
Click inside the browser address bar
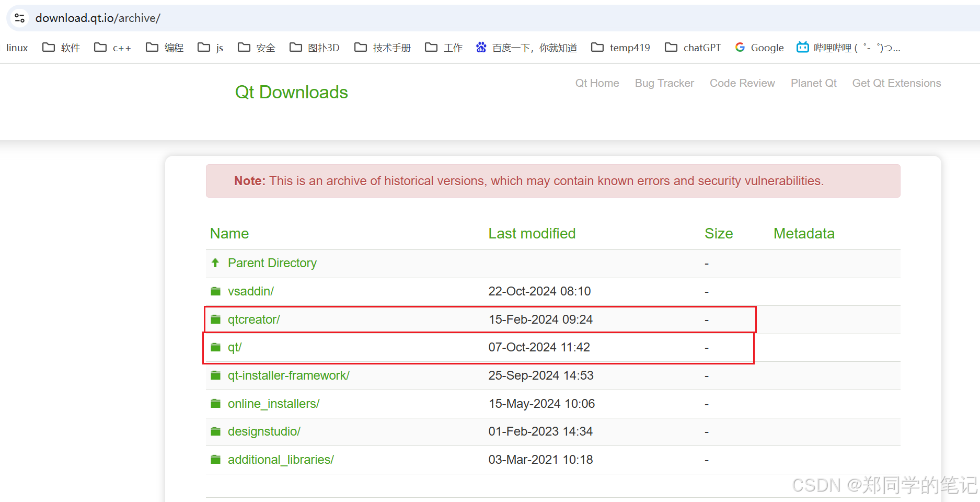point(261,17)
